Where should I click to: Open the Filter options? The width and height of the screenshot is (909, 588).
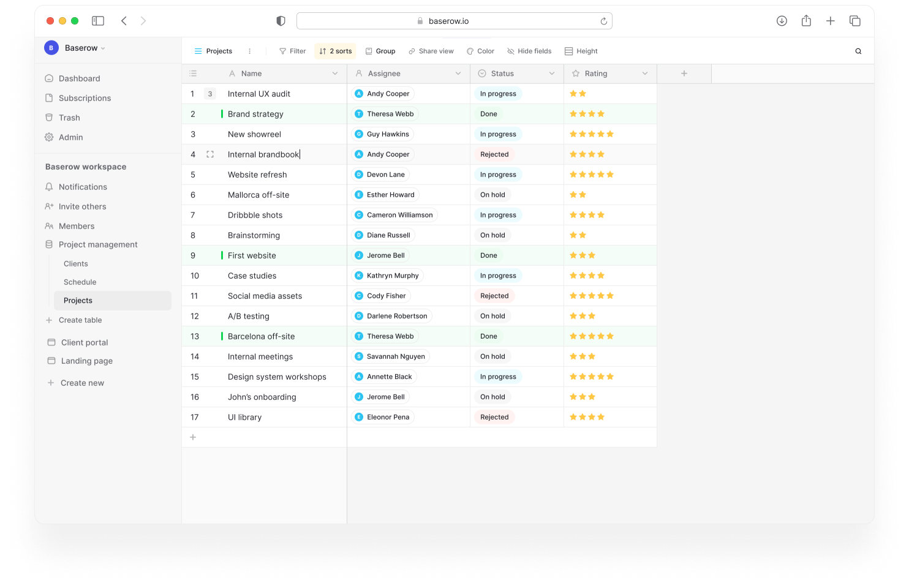(x=292, y=51)
